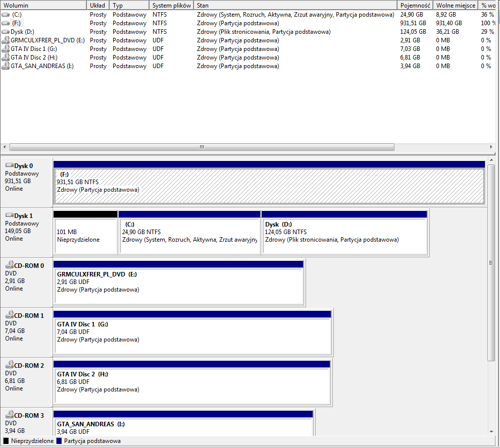Click the 7,03 GB capacity cell
Screen dimensions: 500x448
tap(410, 49)
